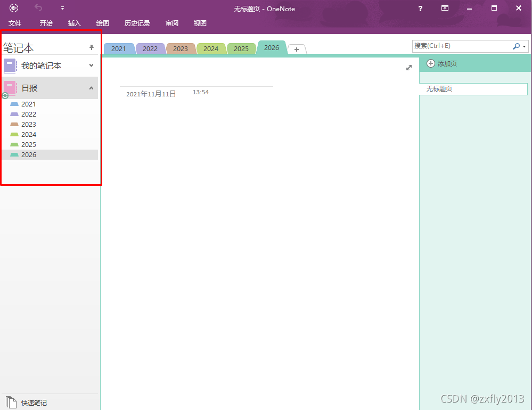
Task: Select section 2026 in notebook tree
Action: pos(50,154)
